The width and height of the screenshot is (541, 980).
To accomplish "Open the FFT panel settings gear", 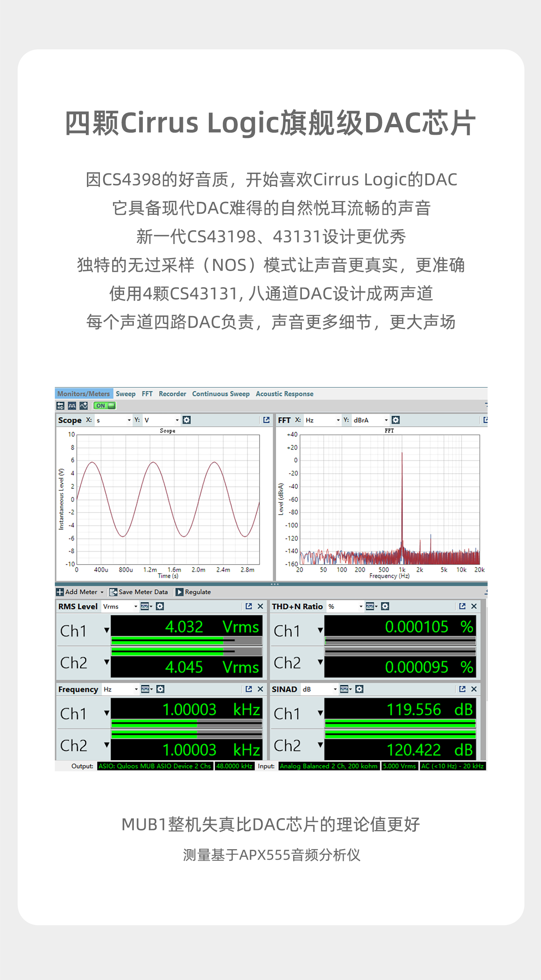I will (396, 420).
